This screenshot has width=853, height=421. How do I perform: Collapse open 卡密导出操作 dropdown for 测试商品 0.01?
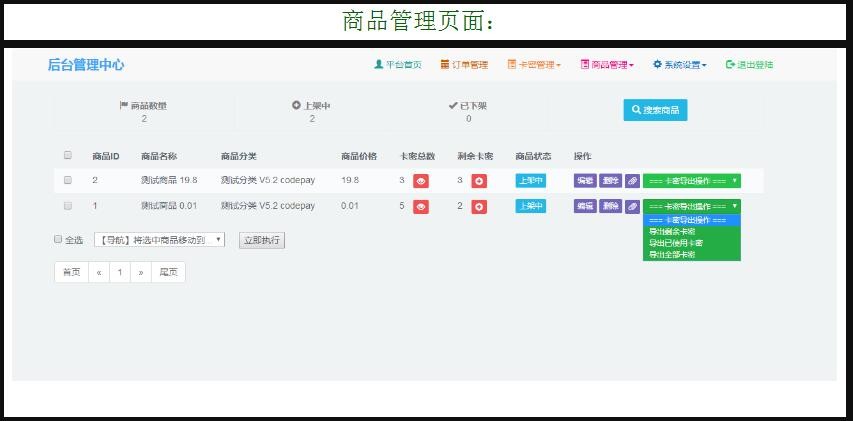click(691, 207)
